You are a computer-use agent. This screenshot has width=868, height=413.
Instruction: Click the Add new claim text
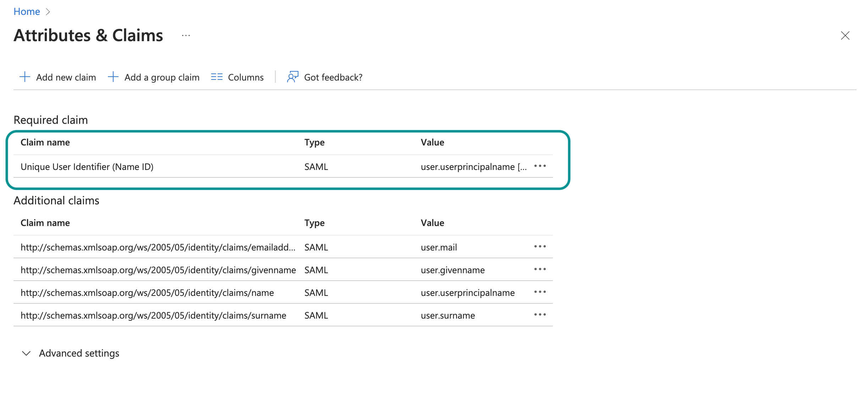tap(66, 77)
